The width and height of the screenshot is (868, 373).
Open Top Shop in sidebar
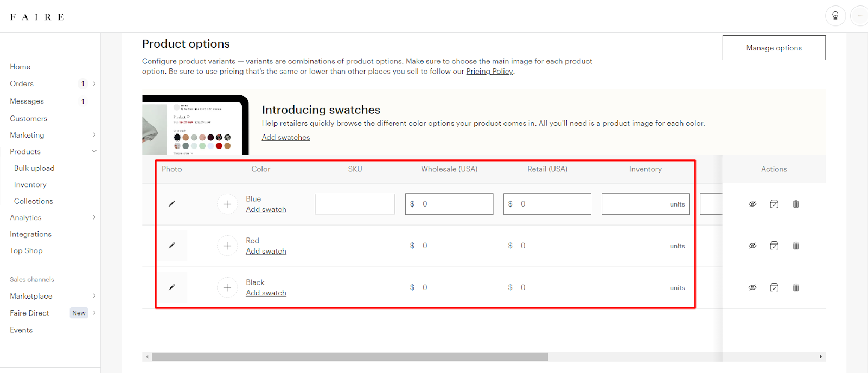click(26, 250)
